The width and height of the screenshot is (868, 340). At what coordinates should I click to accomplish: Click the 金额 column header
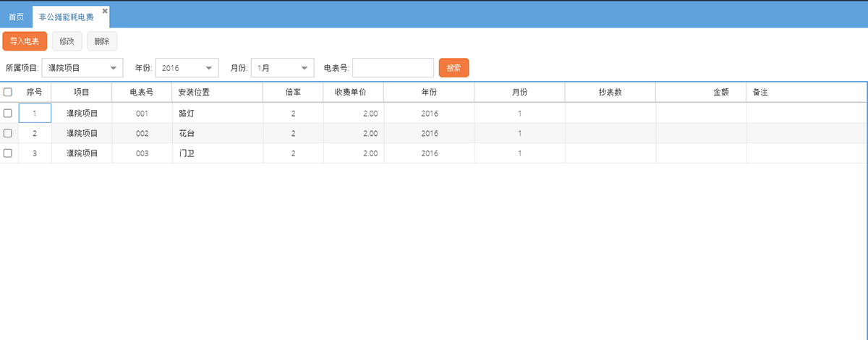pyautogui.click(x=701, y=93)
